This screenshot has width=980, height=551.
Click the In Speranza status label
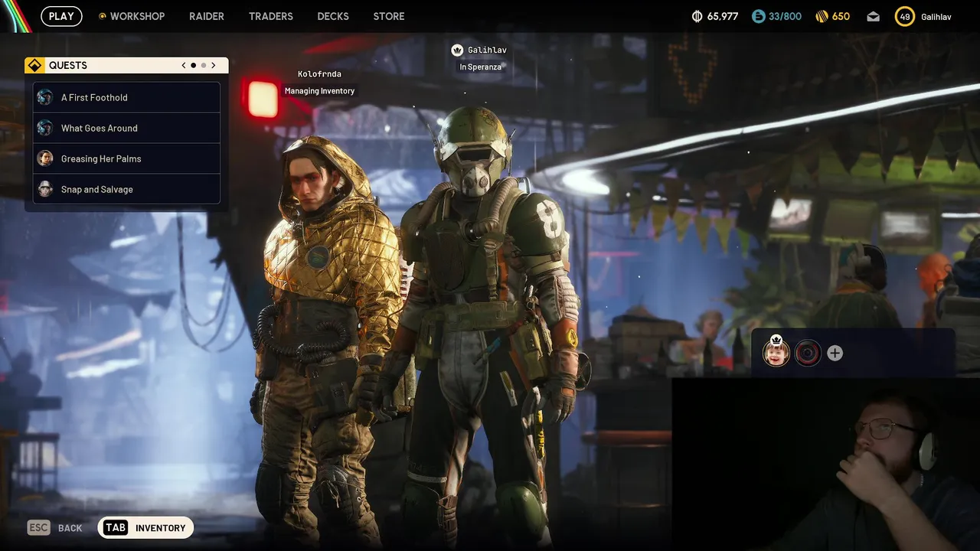pos(480,67)
